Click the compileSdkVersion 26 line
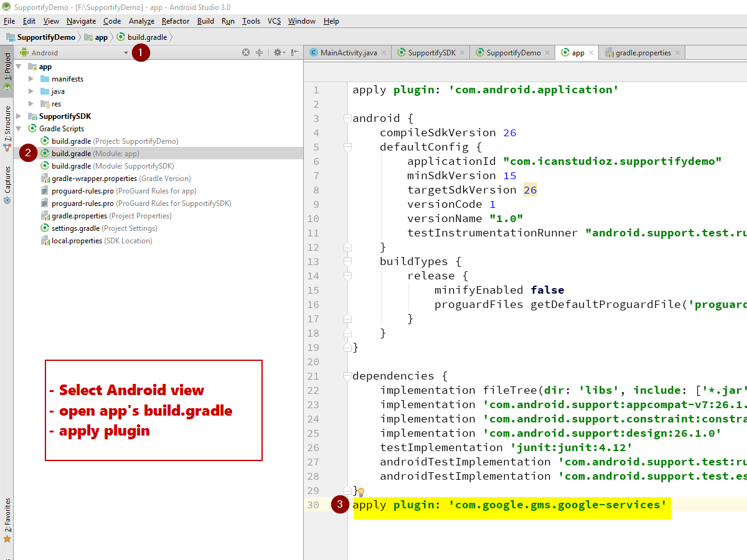Image resolution: width=747 pixels, height=560 pixels. pos(448,133)
